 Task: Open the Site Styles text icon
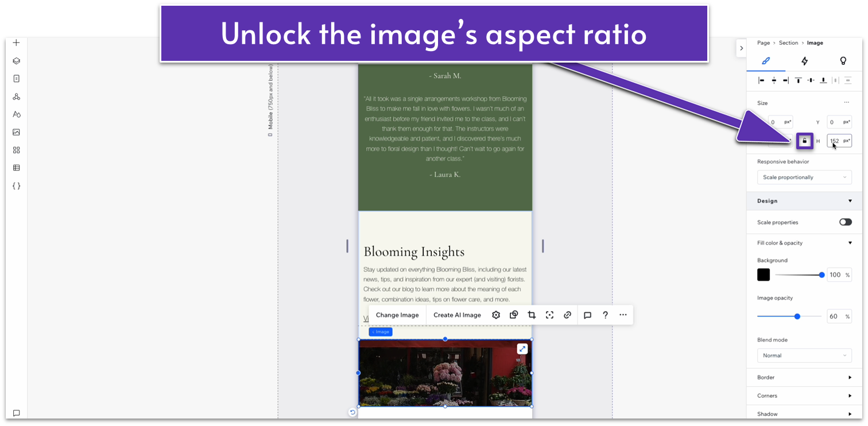point(16,114)
